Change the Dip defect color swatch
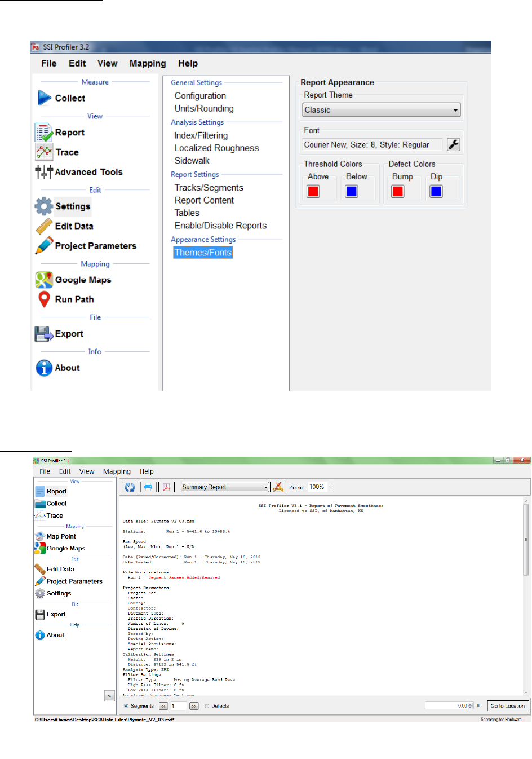532x759 pixels. pos(436,192)
